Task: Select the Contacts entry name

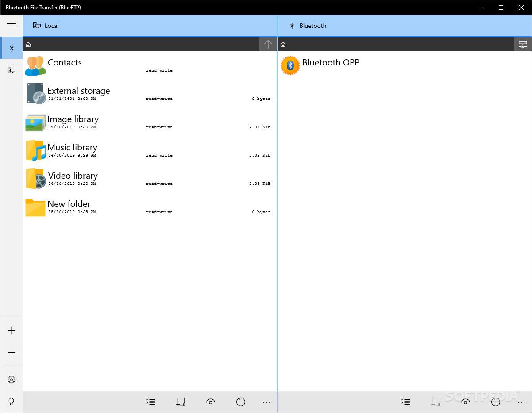Action: [x=65, y=62]
